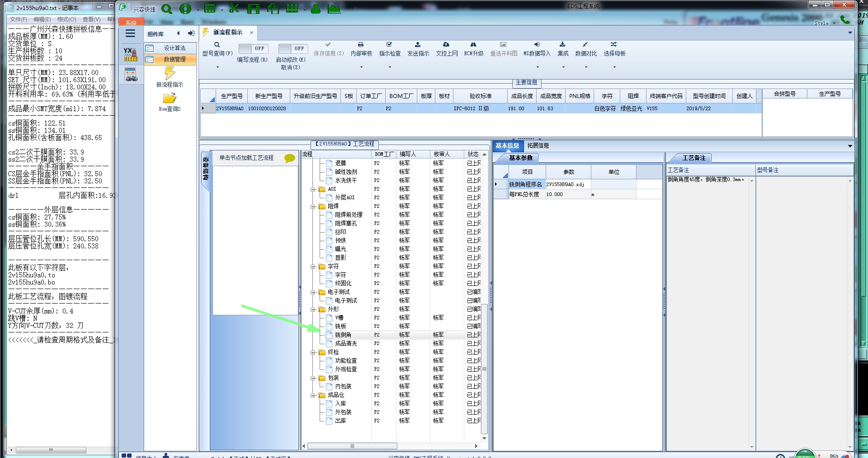
Task: Select the 铣板 process tree item
Action: coord(340,326)
